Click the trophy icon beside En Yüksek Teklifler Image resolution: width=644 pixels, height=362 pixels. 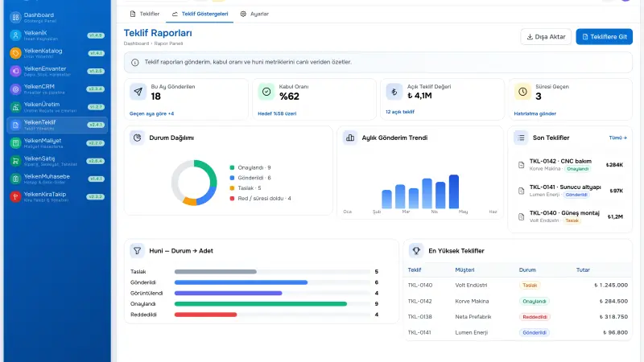coord(416,250)
